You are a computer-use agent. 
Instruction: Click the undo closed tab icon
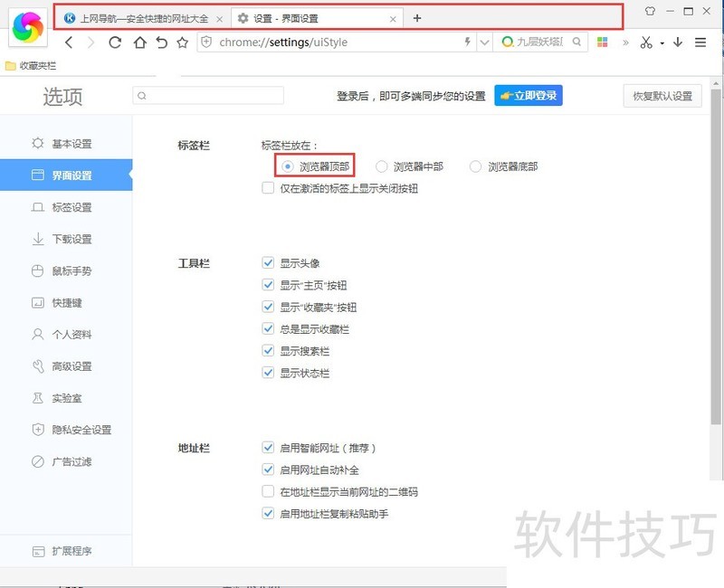(x=161, y=43)
